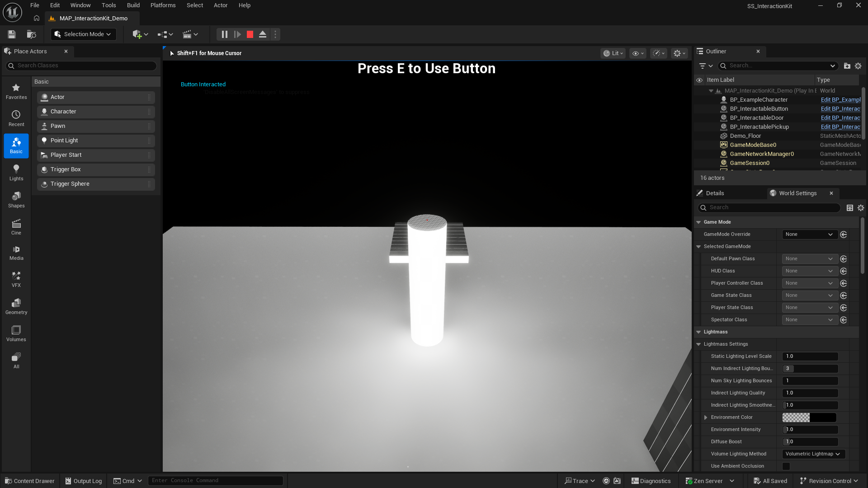
Task: Open the Favorites category in Place Actors
Action: click(16, 91)
